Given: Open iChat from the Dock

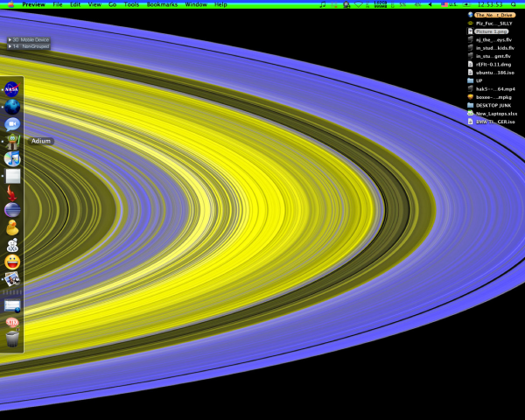Looking at the screenshot, I should [12, 124].
